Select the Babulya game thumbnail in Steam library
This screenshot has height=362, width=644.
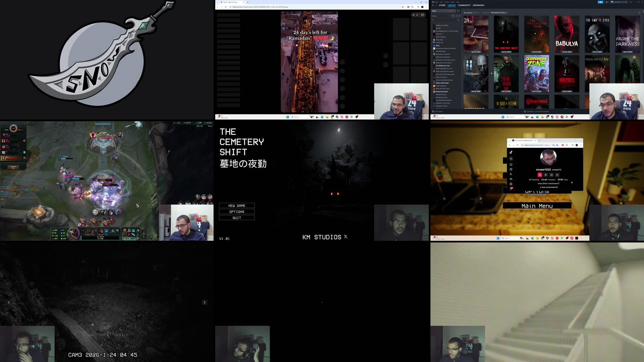point(567,34)
